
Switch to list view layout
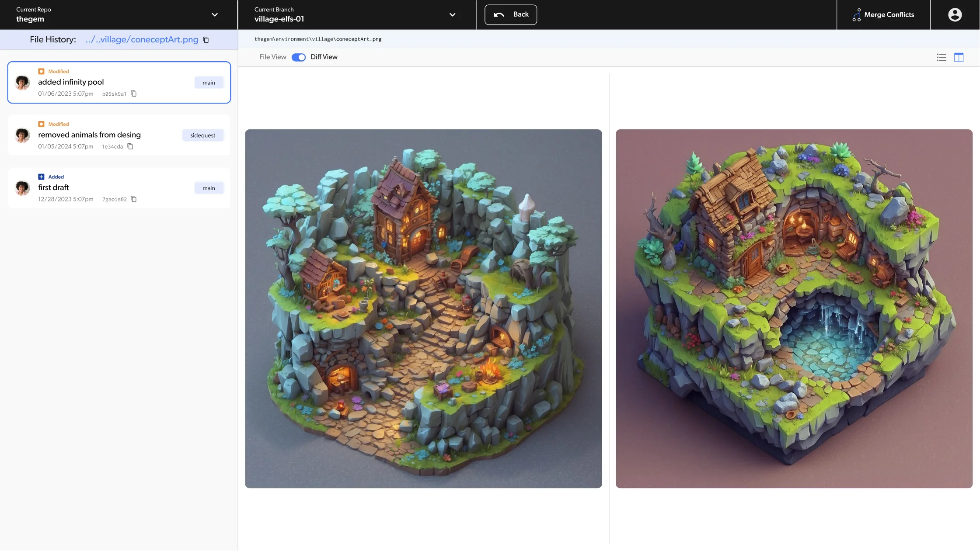point(941,57)
